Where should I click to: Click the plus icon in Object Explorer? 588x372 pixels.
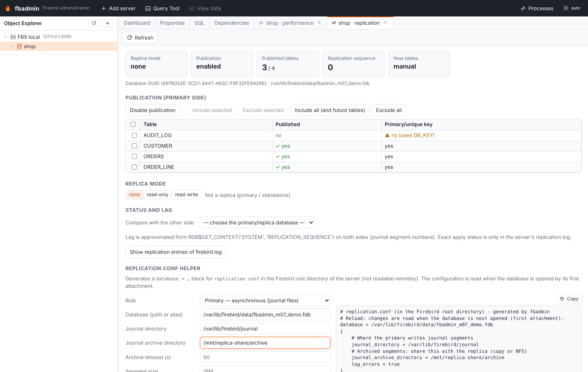(107, 23)
